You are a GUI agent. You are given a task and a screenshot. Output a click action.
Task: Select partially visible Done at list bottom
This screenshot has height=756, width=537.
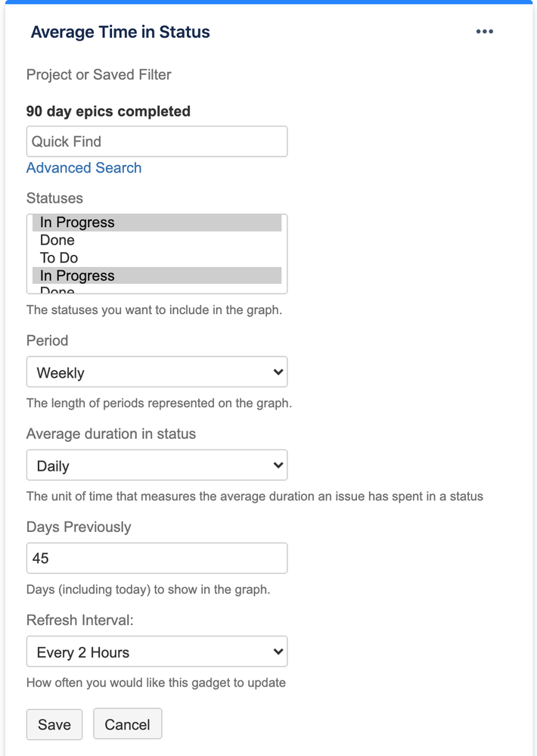(157, 289)
